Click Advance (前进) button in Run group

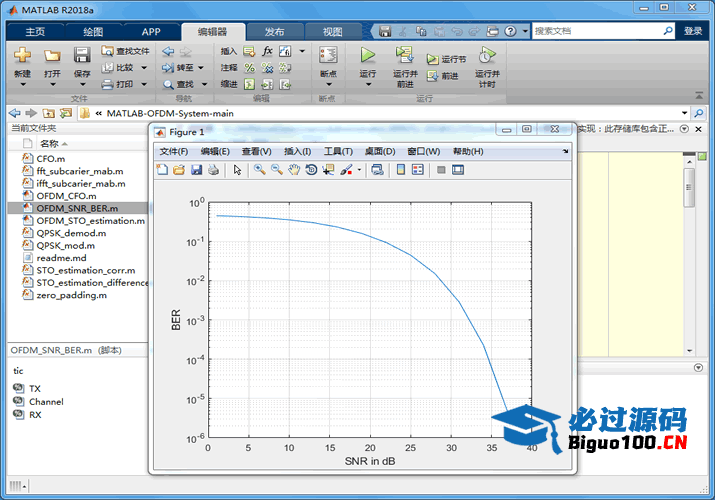[442, 76]
